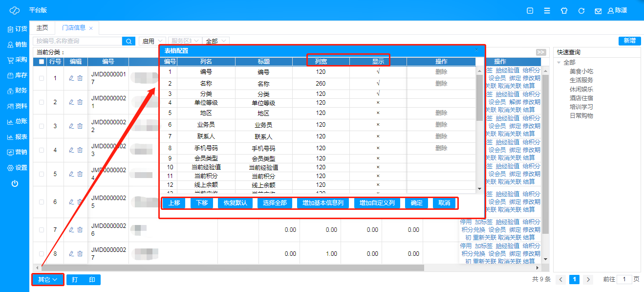Click the trash delete icon for row 5
This screenshot has height=292, width=644.
point(80,174)
